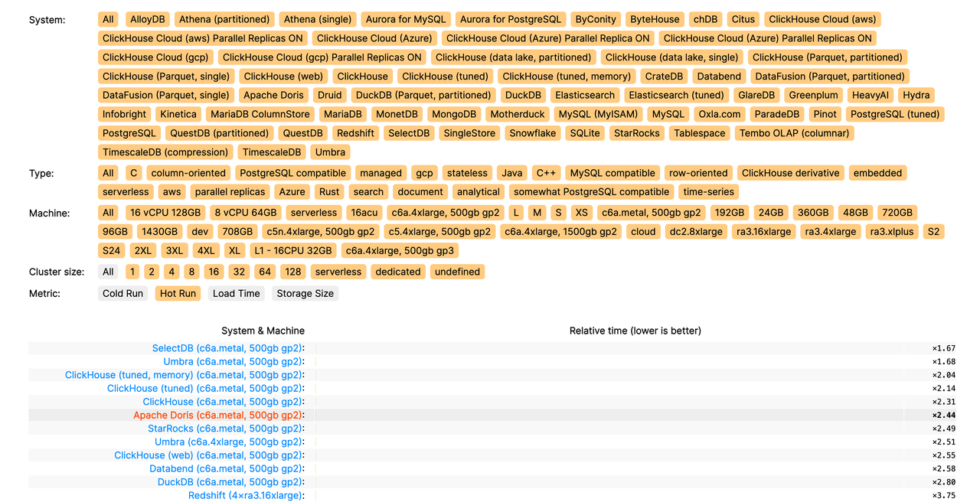Toggle the Snowflake system filter
The height and width of the screenshot is (502, 980).
533,133
